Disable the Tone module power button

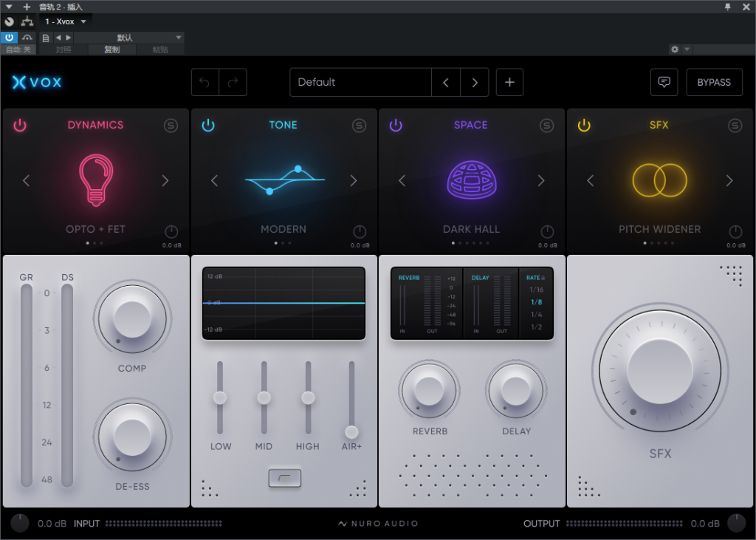pyautogui.click(x=208, y=126)
